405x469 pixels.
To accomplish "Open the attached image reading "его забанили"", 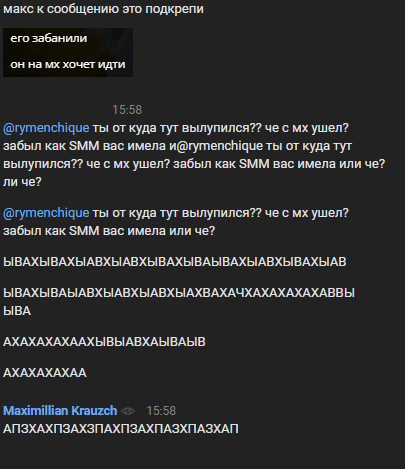I will [68, 52].
